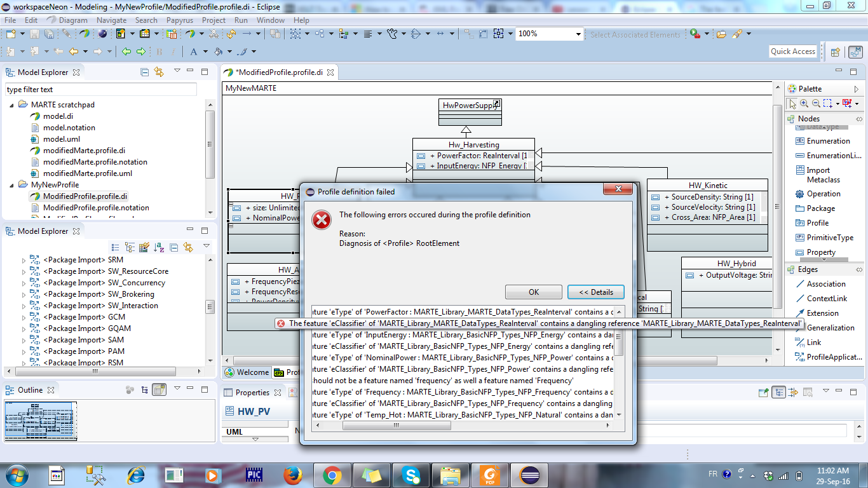
Task: Expand the Package Import SW_Concurrency node
Action: click(x=24, y=283)
